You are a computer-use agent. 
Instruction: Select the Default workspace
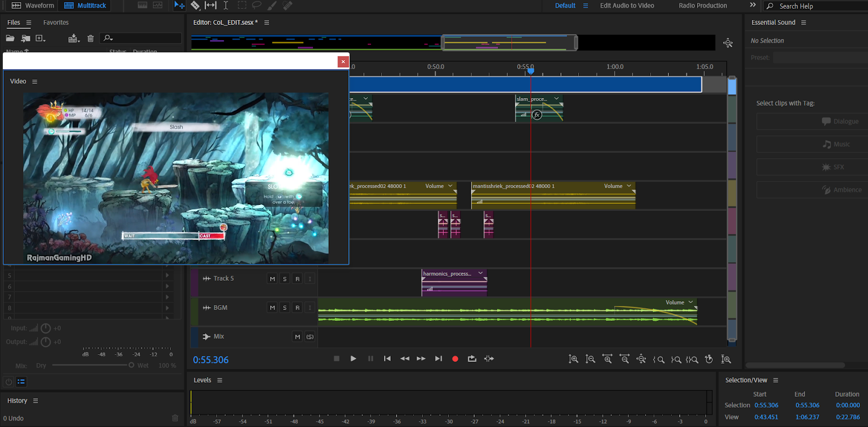565,5
